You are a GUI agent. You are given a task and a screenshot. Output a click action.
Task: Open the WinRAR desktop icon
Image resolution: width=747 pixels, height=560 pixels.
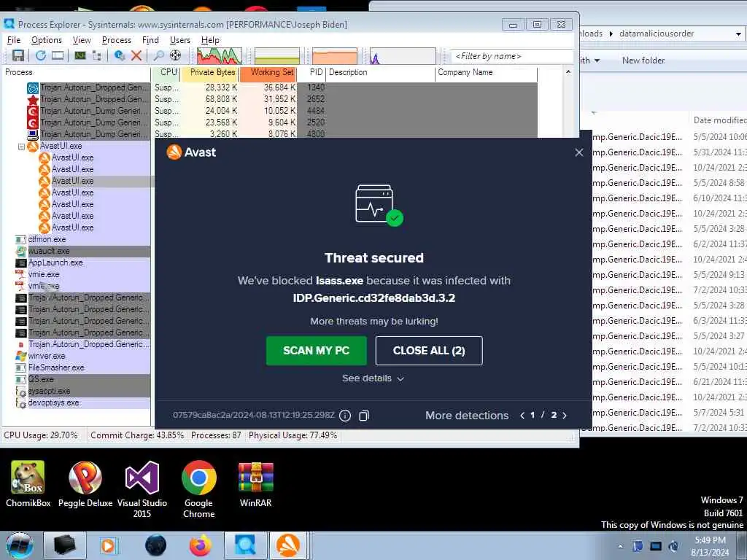click(x=256, y=484)
